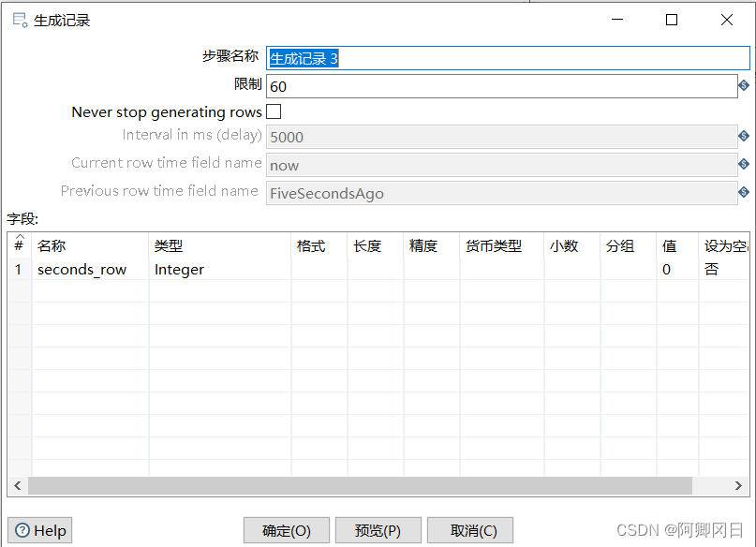Click 预览(P) to preview rows

click(378, 530)
